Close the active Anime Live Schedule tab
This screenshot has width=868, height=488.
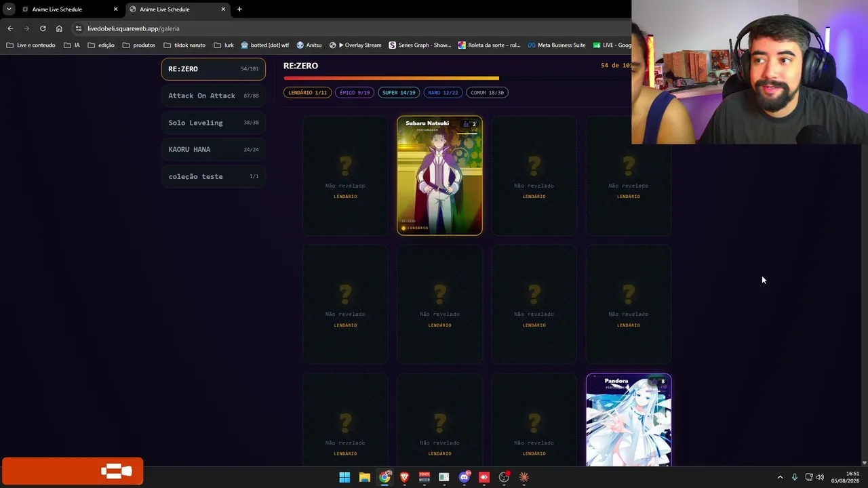tap(223, 9)
